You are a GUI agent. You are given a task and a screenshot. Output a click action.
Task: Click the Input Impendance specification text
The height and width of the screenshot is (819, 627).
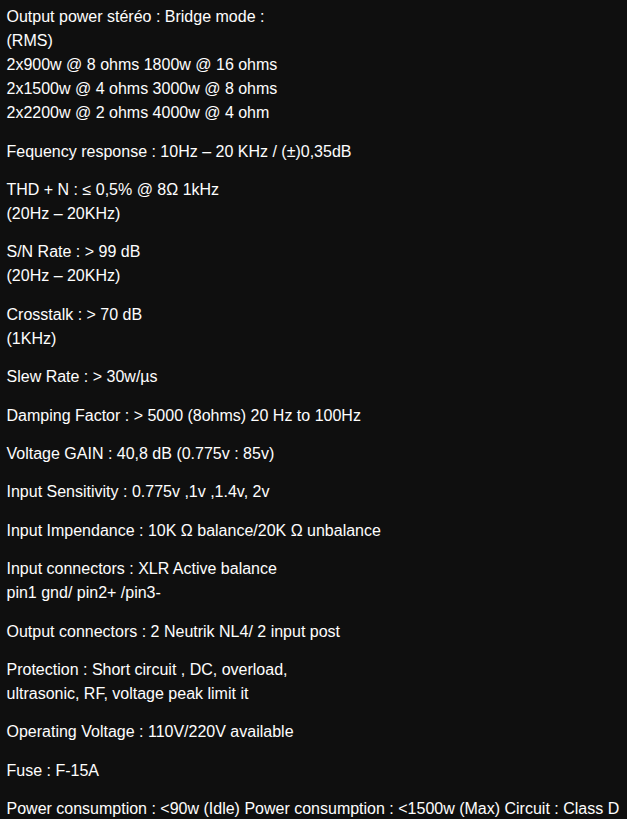(x=193, y=531)
